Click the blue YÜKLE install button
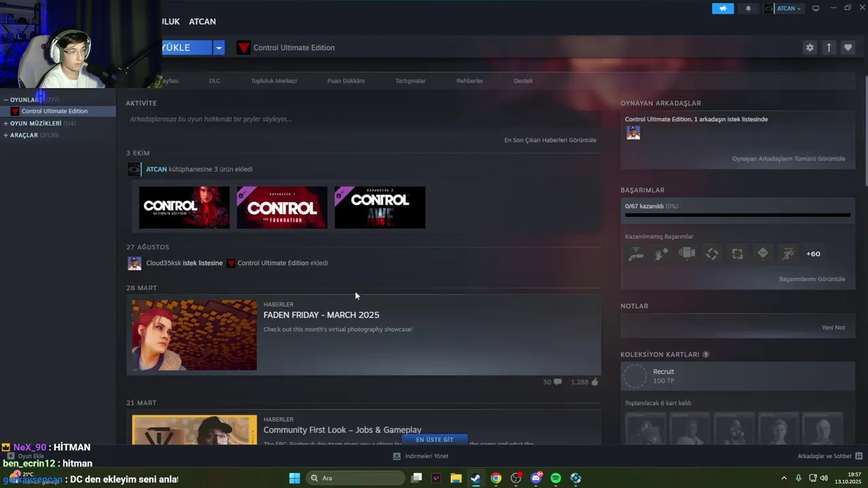Viewport: 868px width, 488px height. pyautogui.click(x=186, y=47)
